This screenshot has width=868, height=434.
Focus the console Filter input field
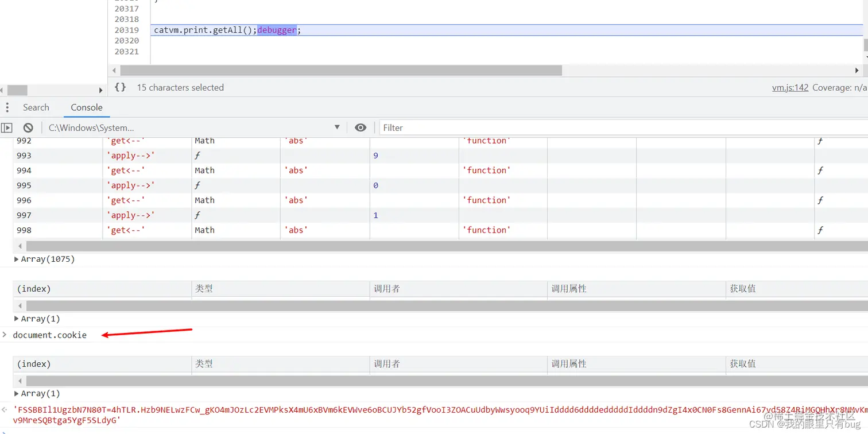[623, 127]
